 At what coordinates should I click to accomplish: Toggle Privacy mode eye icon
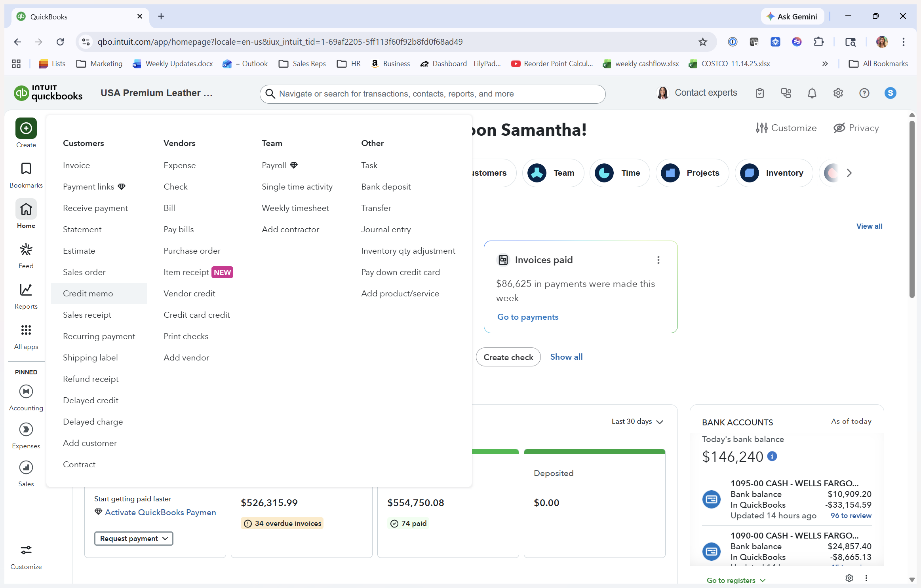[x=839, y=128]
